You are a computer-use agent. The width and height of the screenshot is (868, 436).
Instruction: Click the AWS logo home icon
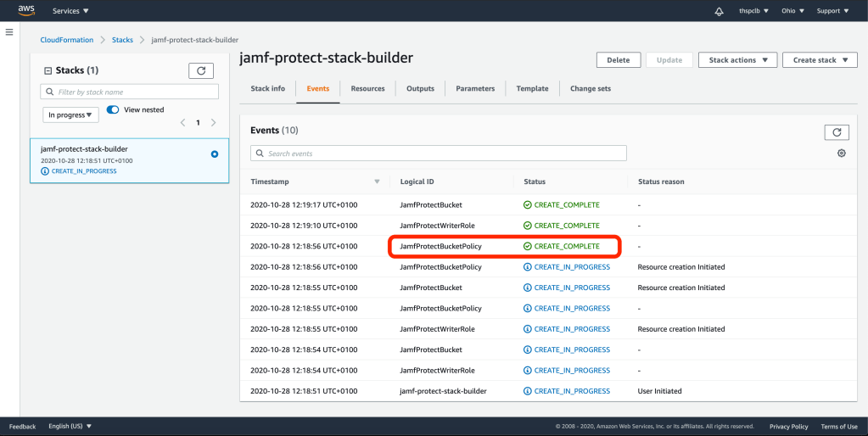click(26, 10)
